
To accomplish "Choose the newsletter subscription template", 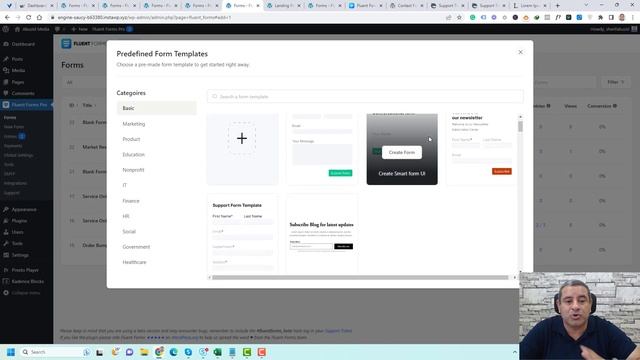I will pos(482,149).
